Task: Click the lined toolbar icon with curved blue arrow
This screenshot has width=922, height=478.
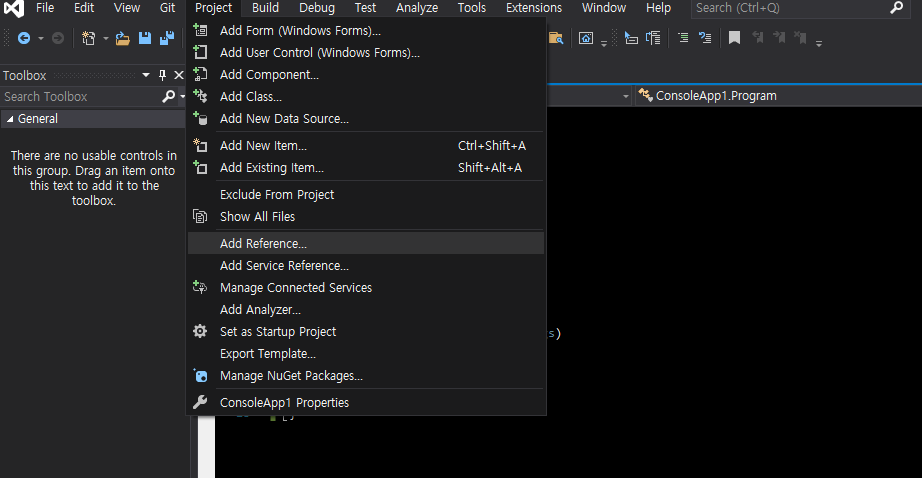Action: [x=705, y=38]
